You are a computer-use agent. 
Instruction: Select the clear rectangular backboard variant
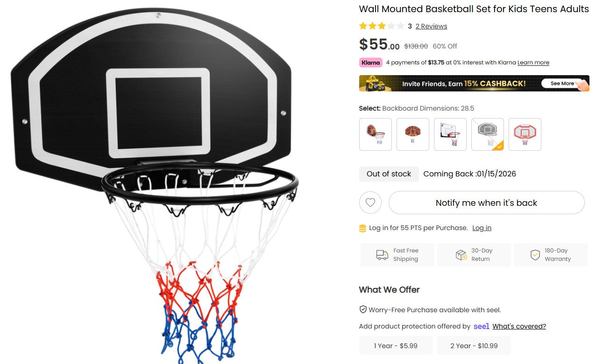tap(450, 134)
